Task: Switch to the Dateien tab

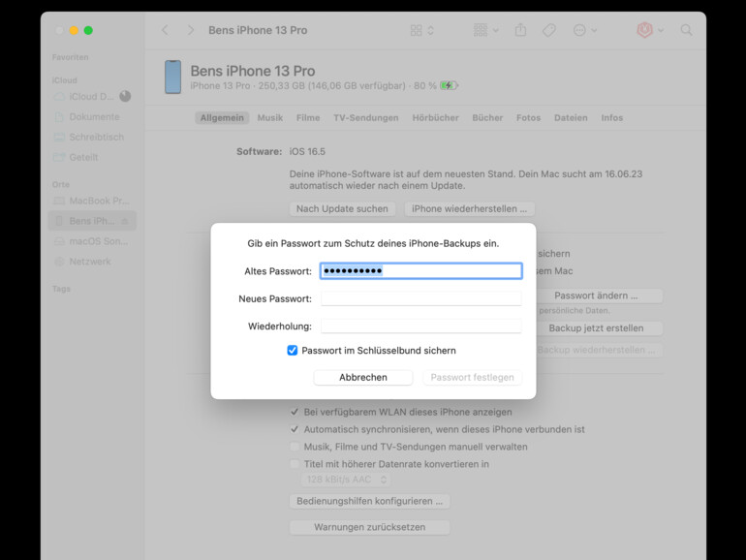Action: [571, 117]
